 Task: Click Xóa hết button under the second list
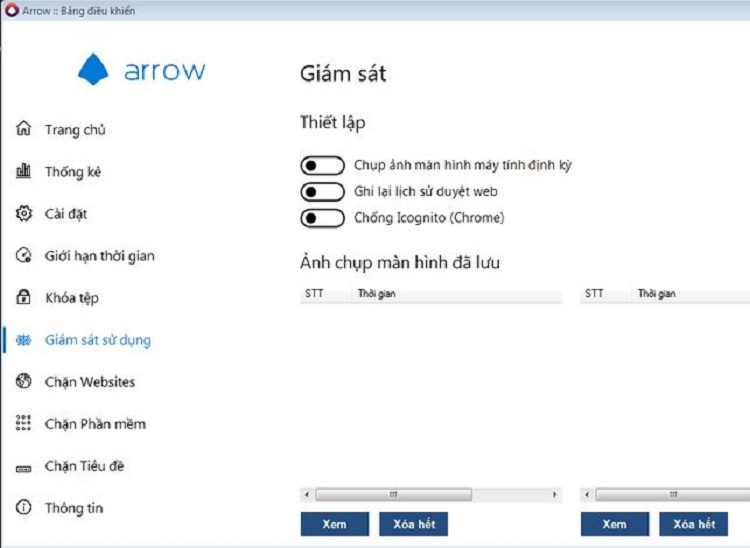pyautogui.click(x=694, y=524)
